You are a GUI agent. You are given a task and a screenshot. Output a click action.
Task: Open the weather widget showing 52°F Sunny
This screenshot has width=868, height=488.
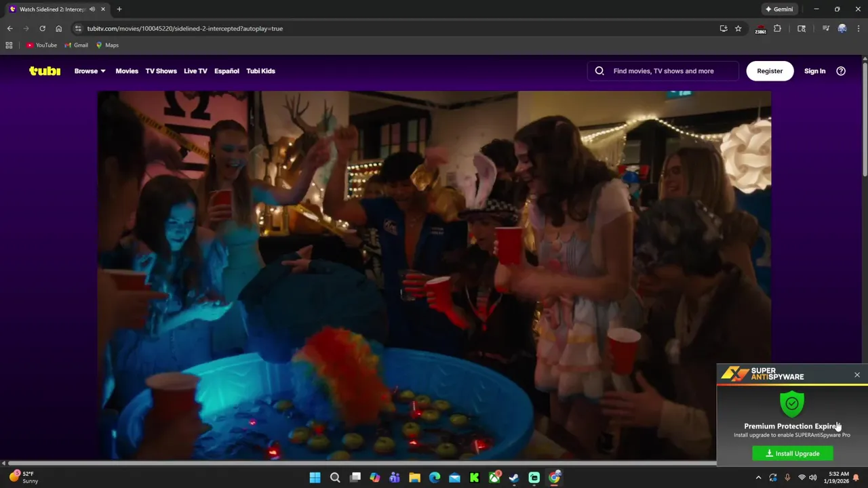(24, 477)
